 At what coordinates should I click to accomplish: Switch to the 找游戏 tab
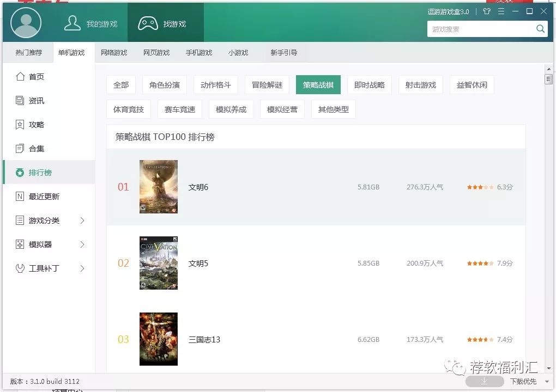pos(165,22)
